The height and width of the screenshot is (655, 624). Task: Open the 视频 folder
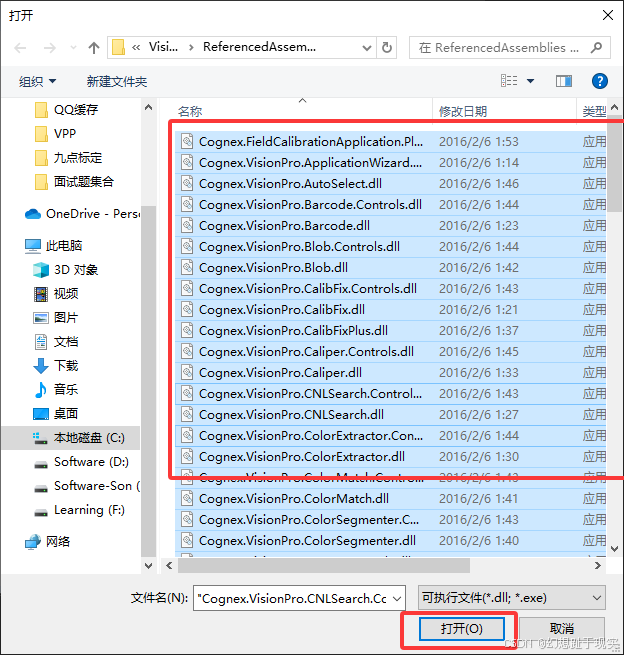pos(56,294)
